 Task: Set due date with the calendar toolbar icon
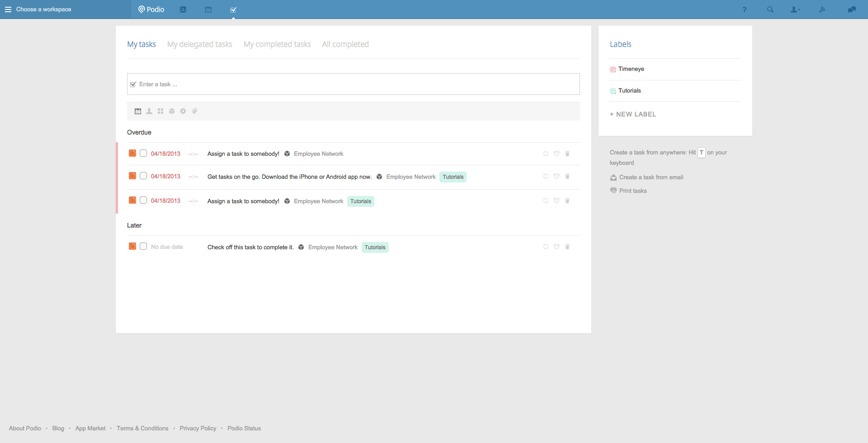[x=138, y=111]
